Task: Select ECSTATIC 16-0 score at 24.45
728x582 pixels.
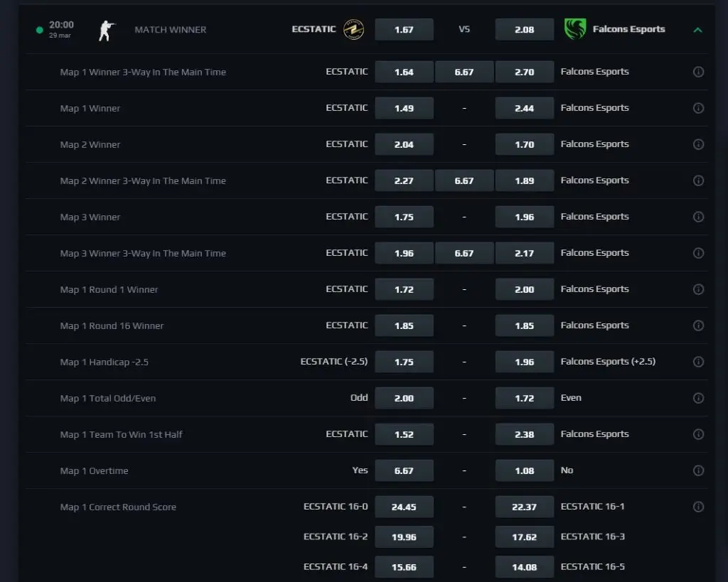Action: click(404, 507)
